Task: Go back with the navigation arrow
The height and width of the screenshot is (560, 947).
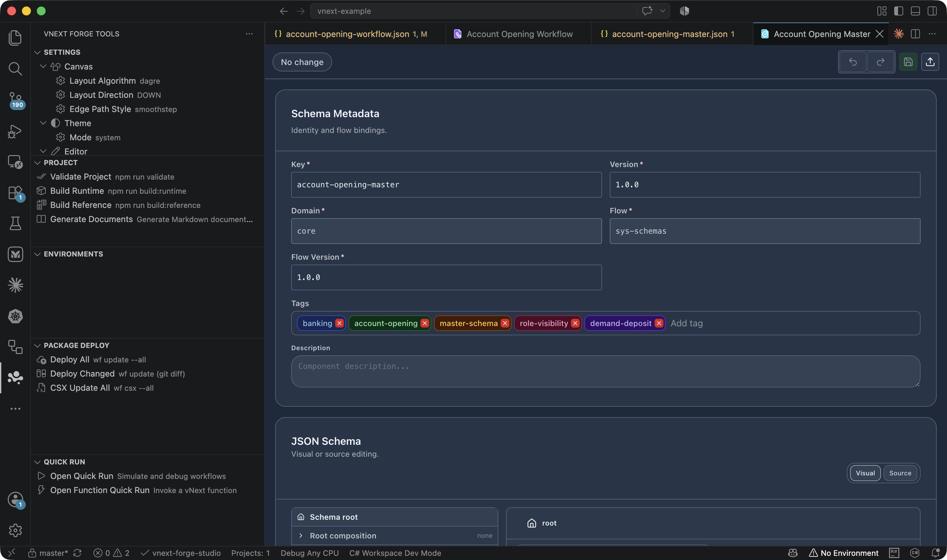Action: click(283, 11)
